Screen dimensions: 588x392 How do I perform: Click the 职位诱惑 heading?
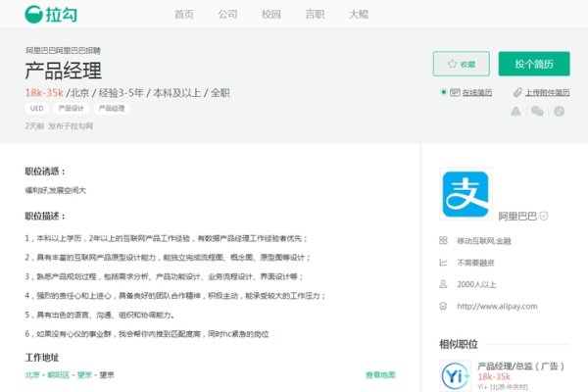pos(45,171)
